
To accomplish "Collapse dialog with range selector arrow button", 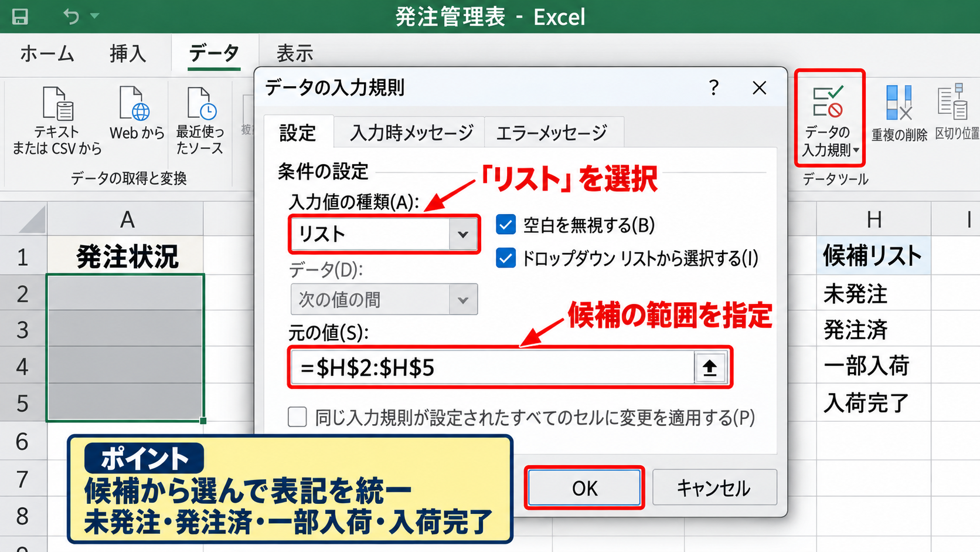I will (710, 368).
